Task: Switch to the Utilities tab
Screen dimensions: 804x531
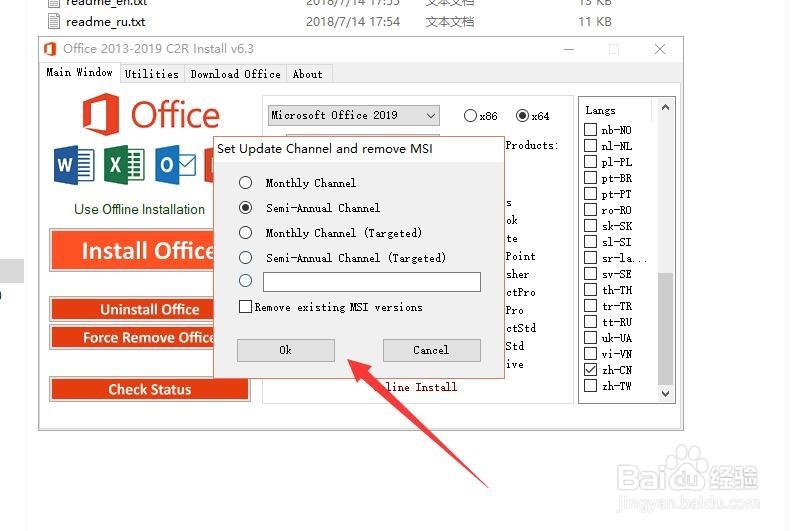Action: pos(152,74)
